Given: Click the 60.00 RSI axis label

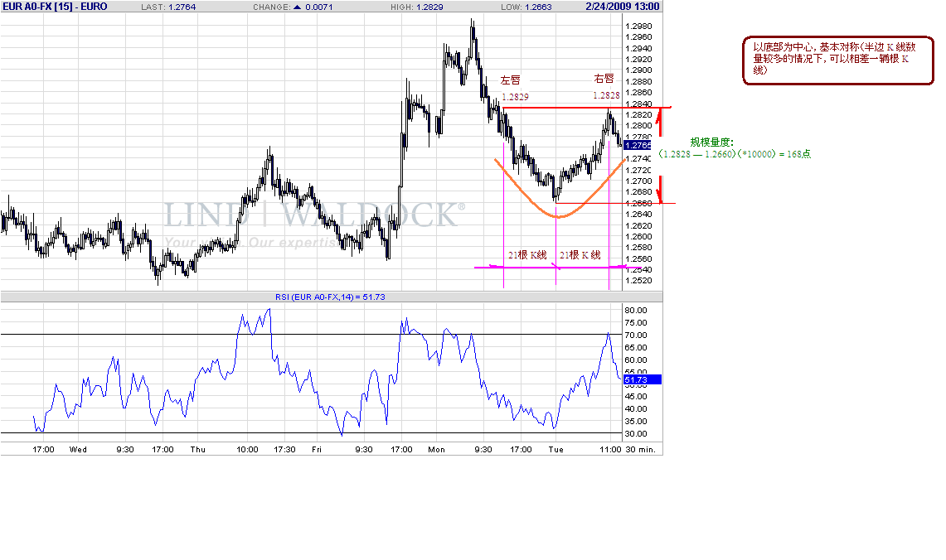Looking at the screenshot, I should click(635, 360).
